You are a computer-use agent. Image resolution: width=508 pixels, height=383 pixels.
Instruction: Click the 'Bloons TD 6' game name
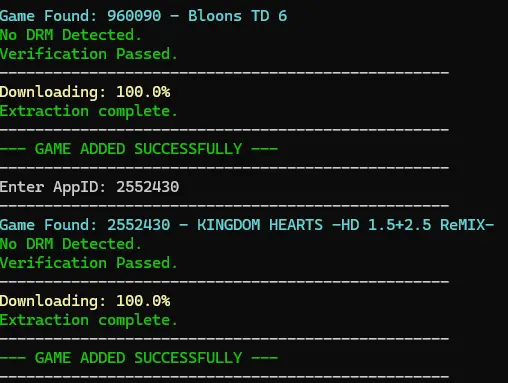coord(237,16)
